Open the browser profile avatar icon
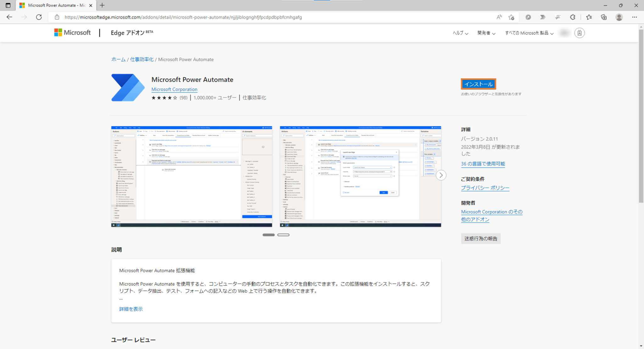The image size is (644, 349). [x=619, y=17]
